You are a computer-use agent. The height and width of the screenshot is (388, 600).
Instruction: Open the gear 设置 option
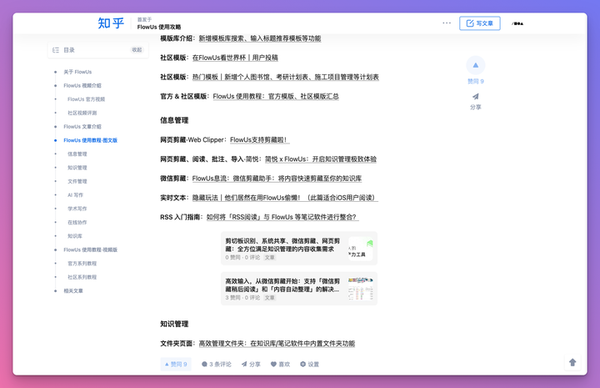click(x=309, y=364)
